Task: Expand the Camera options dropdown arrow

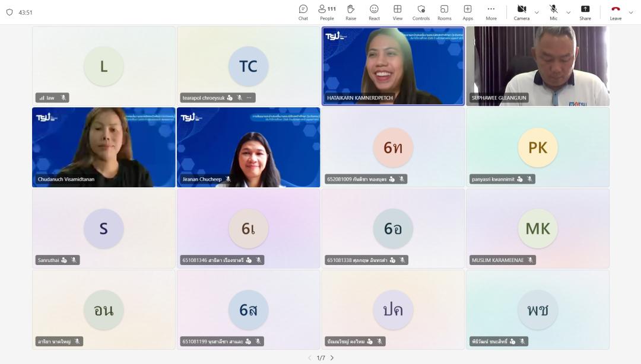Action: pyautogui.click(x=537, y=12)
